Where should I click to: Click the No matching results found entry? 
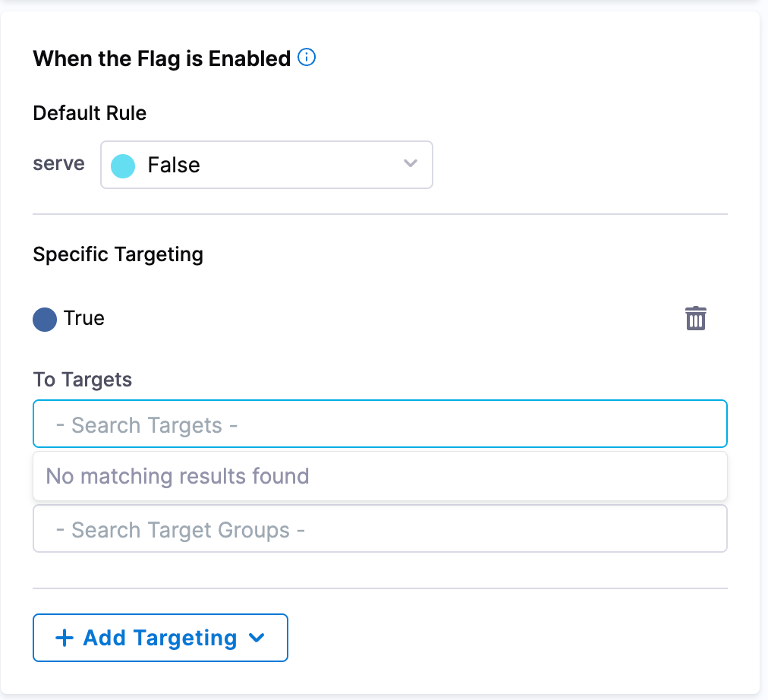pyautogui.click(x=379, y=476)
